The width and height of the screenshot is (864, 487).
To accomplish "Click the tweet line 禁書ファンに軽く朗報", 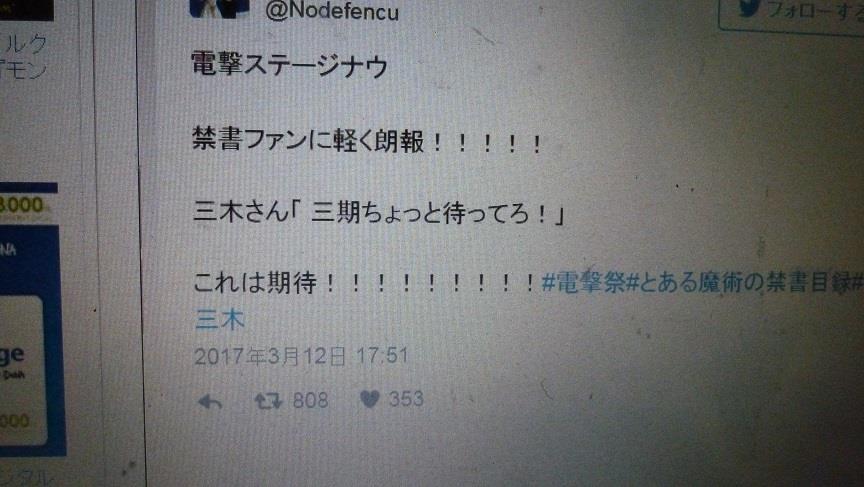I will (366, 140).
